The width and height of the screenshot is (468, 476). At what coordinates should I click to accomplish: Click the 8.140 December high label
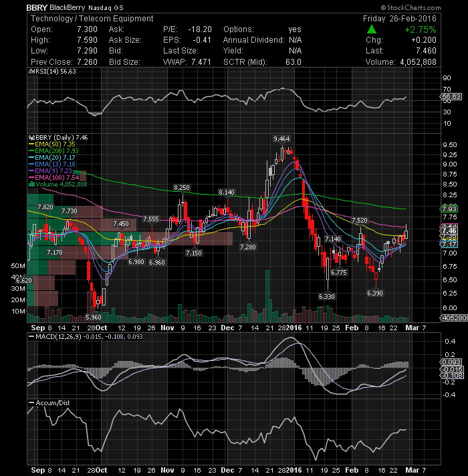click(227, 192)
